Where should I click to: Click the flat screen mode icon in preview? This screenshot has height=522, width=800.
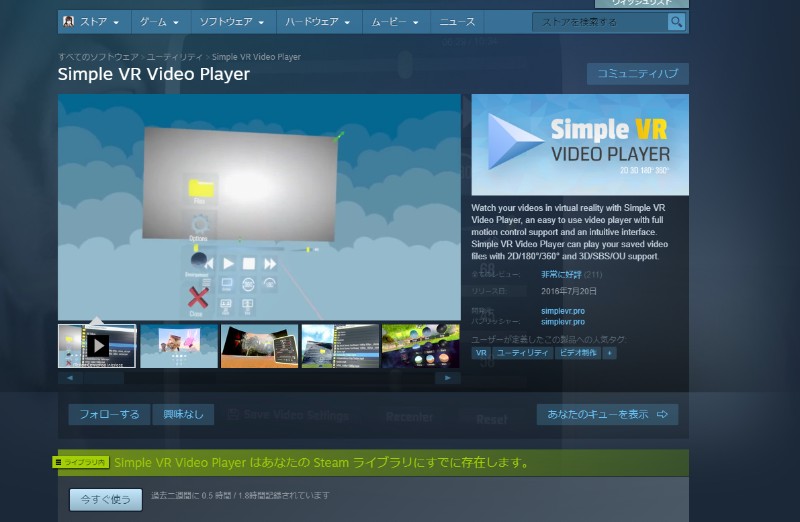click(x=227, y=284)
